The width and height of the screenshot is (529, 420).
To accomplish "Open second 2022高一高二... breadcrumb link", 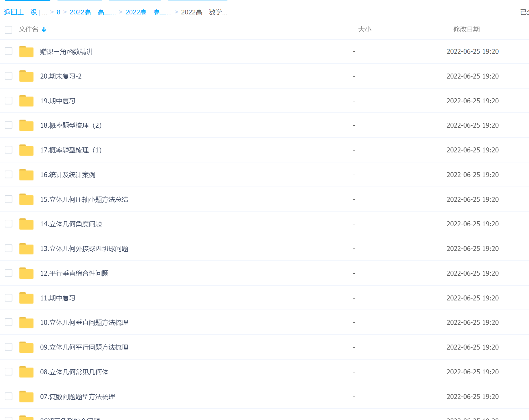I will (x=148, y=12).
